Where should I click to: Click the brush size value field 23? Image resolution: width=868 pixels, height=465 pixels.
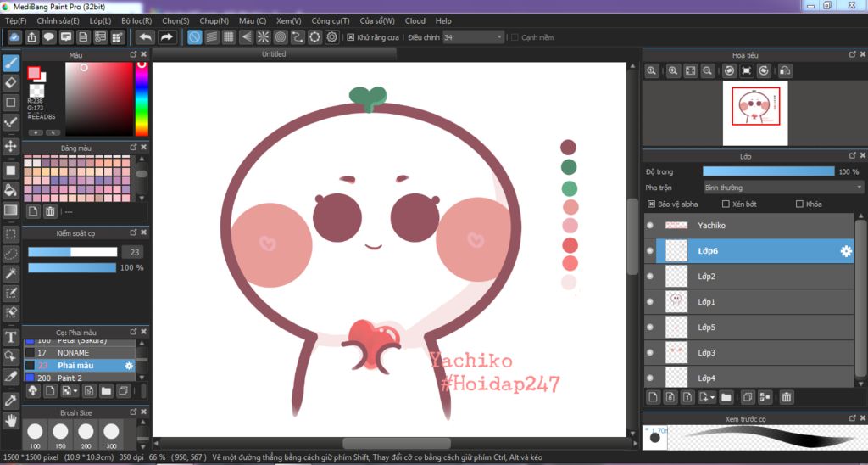point(132,252)
